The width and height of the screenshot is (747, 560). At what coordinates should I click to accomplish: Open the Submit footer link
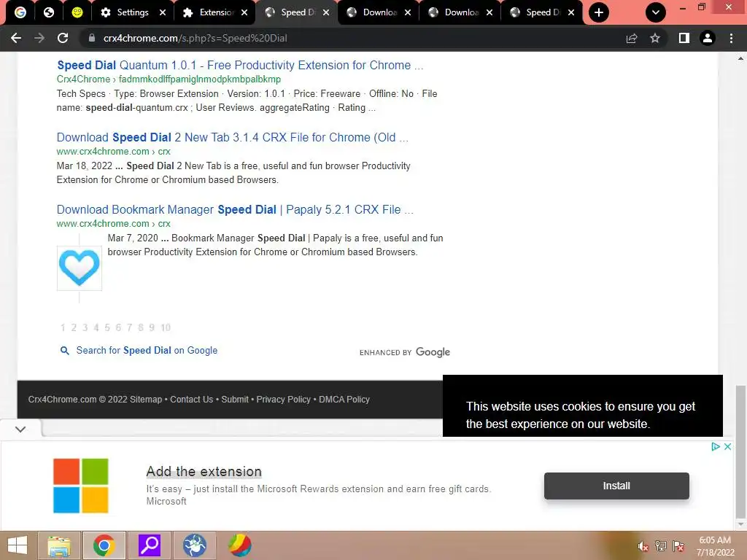pyautogui.click(x=235, y=400)
